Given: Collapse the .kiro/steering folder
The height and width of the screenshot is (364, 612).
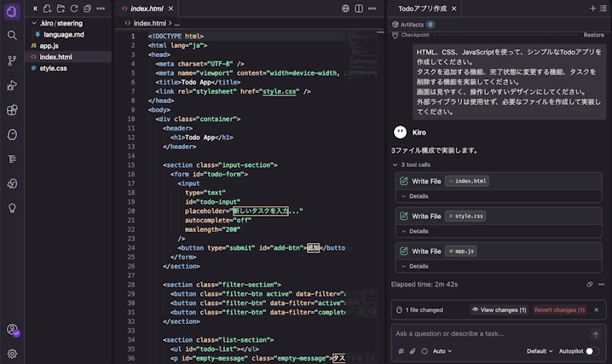Looking at the screenshot, I should [34, 23].
